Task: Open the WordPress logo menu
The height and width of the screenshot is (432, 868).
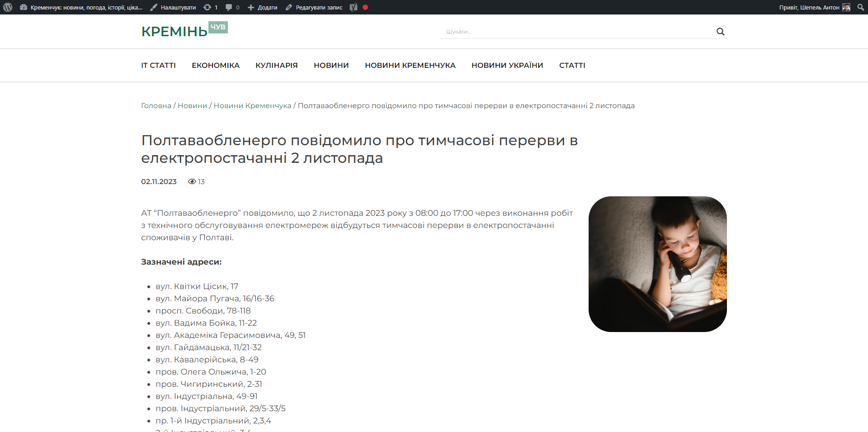Action: pyautogui.click(x=8, y=7)
